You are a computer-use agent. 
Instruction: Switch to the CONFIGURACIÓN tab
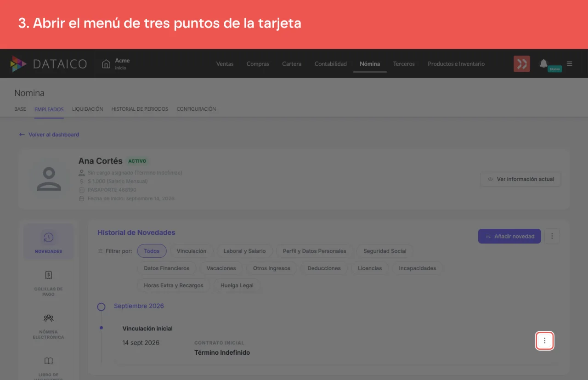pyautogui.click(x=196, y=109)
